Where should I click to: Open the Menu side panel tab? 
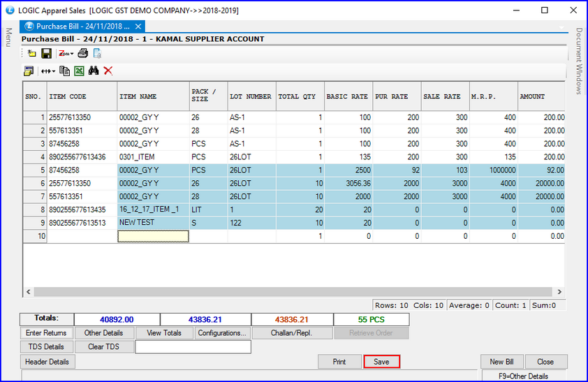[x=8, y=38]
